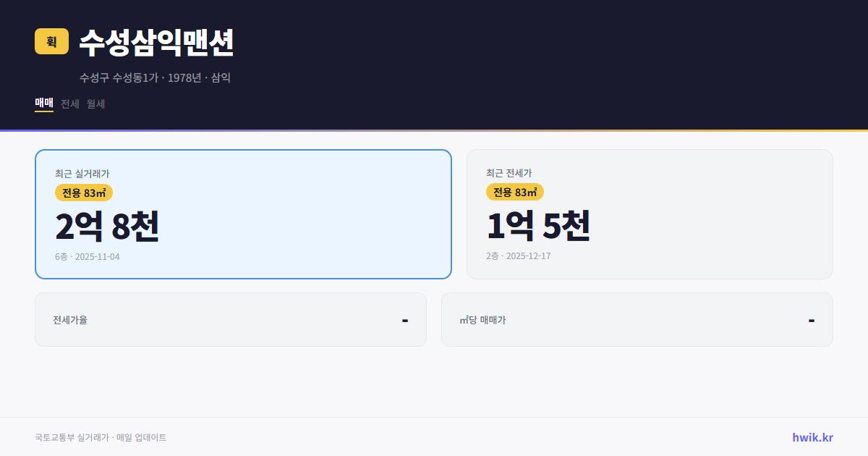Click the yellow 획 badge icon
Screen dimensions: 868x456
pyautogui.click(x=50, y=41)
